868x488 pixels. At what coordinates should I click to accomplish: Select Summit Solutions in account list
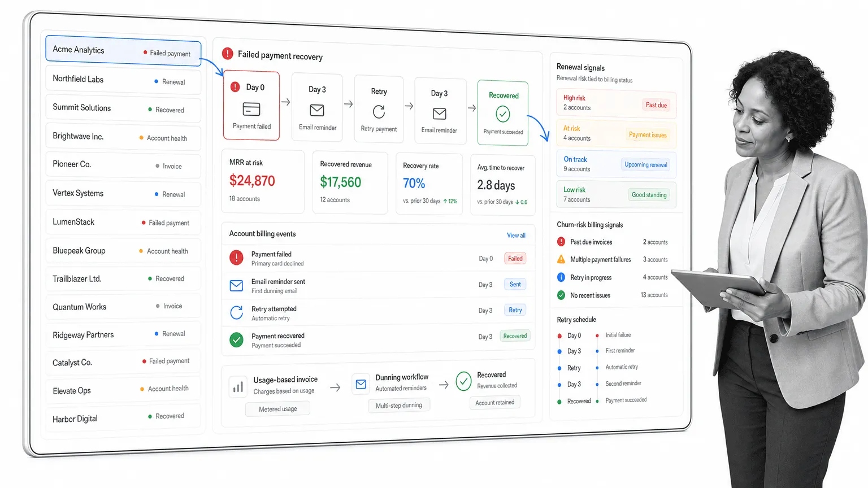pyautogui.click(x=123, y=108)
